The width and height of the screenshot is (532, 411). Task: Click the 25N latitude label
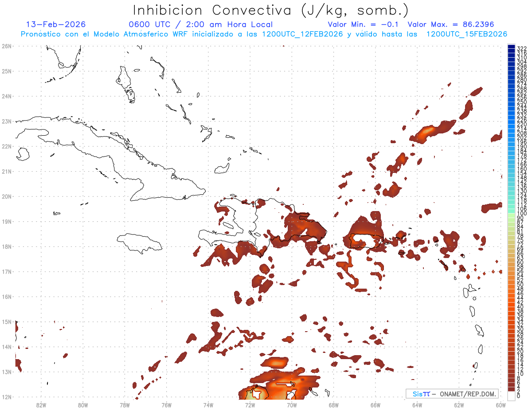click(x=7, y=71)
